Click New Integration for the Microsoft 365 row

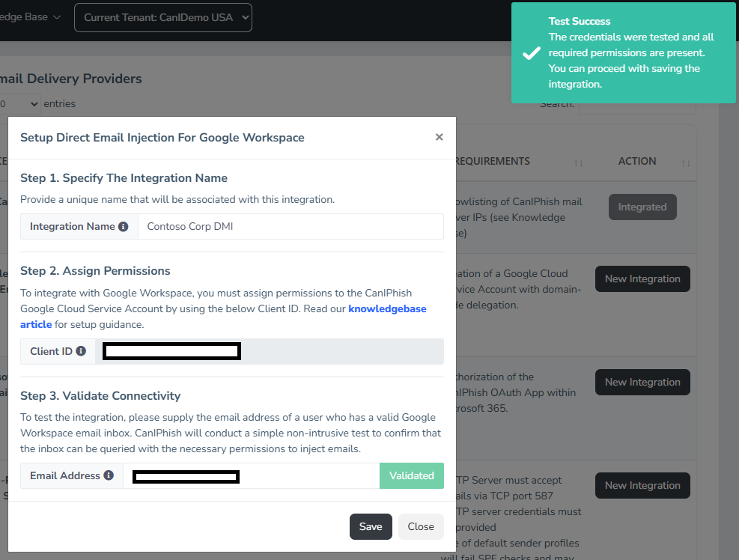point(642,383)
